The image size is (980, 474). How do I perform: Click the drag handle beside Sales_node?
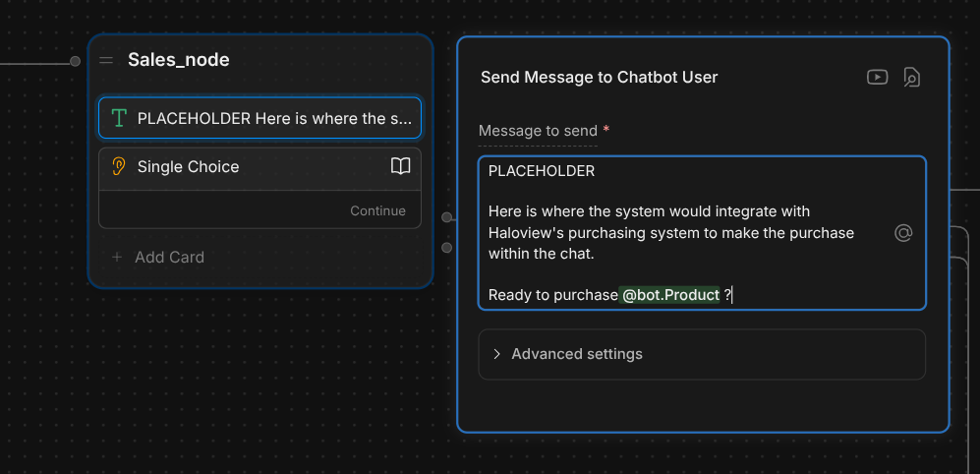[106, 60]
